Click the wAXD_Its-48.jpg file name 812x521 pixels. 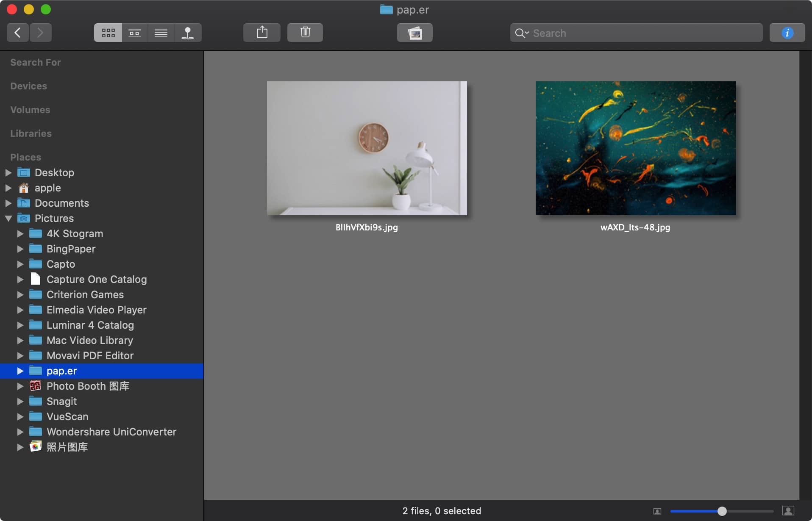(x=635, y=227)
